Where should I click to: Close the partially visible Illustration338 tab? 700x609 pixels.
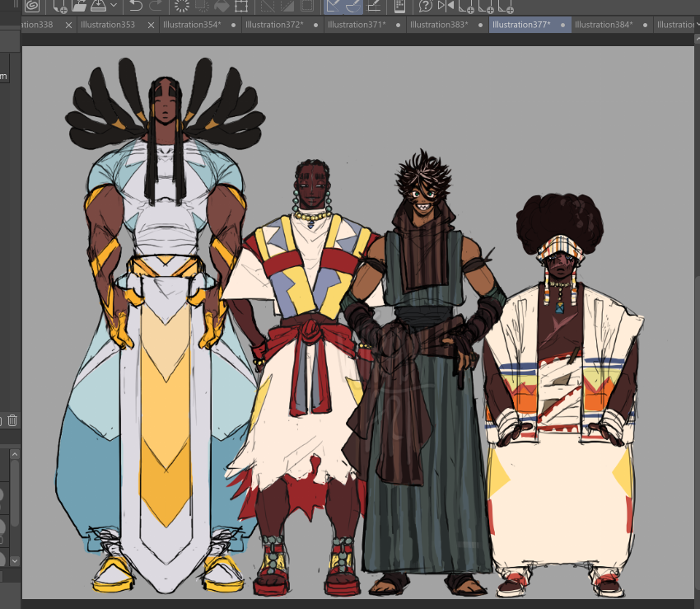(68, 25)
